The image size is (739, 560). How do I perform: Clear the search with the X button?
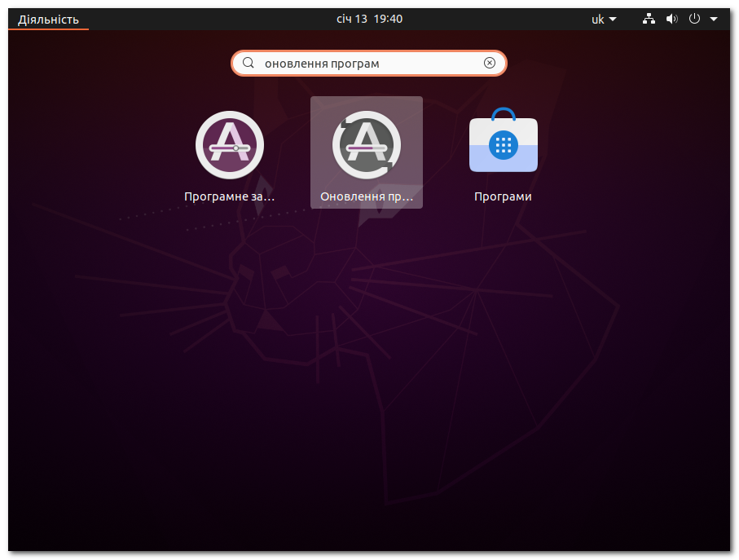[489, 63]
